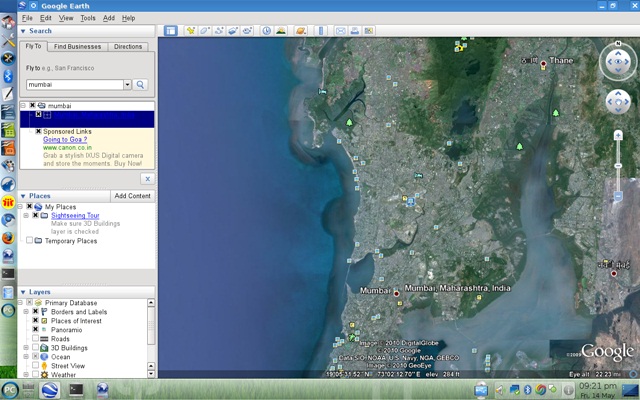
Task: Enable sunlight across the landscape
Action: [x=281, y=31]
